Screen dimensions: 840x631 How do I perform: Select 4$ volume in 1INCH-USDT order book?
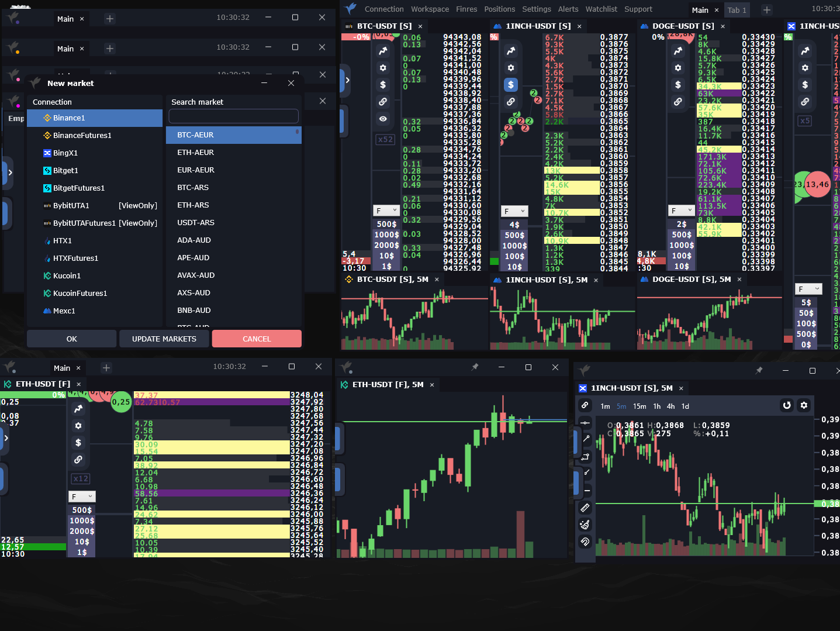[514, 225]
